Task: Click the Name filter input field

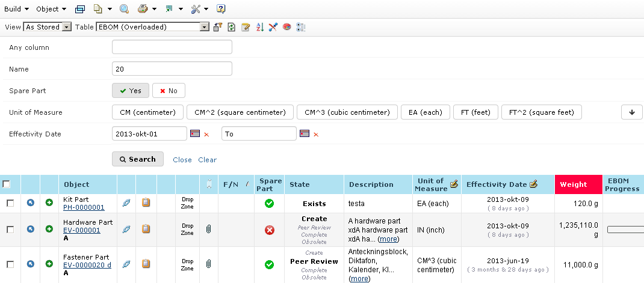Action: tap(172, 69)
